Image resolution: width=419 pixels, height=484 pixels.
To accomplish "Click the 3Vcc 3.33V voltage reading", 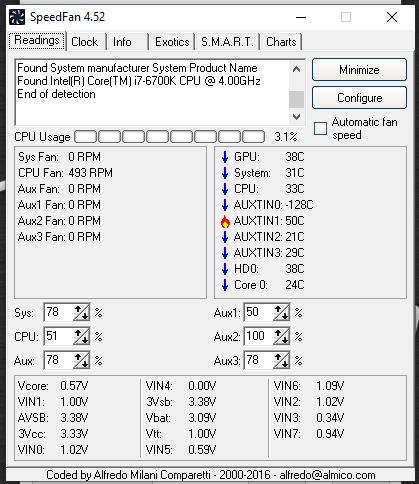I will (x=53, y=434).
